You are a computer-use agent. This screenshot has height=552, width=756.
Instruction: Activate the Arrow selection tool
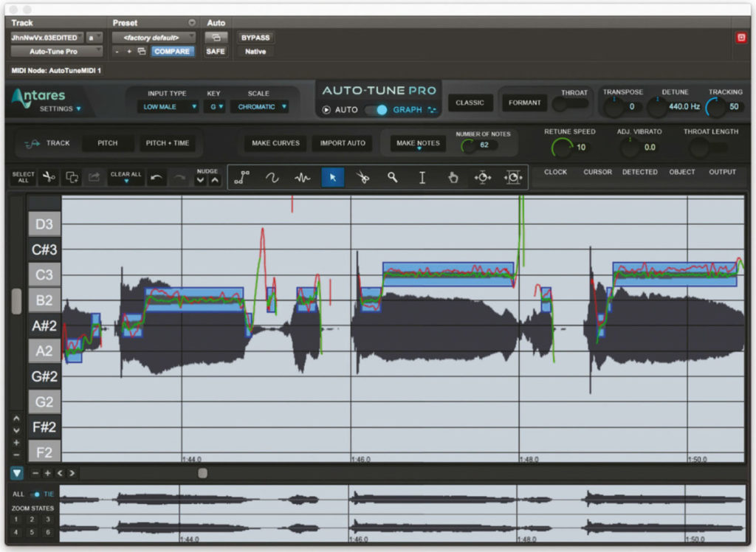pos(332,177)
